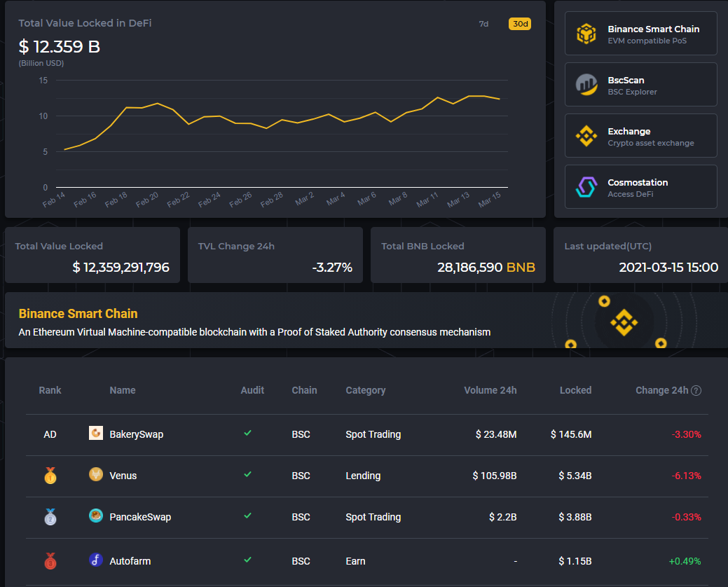Click the Venus audit checkmark
The image size is (728, 587).
click(x=247, y=474)
